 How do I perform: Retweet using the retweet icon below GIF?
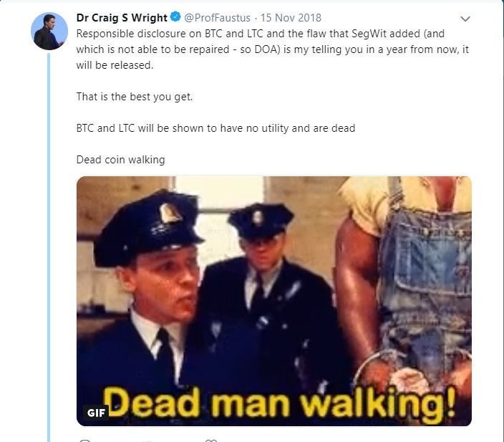[x=148, y=441]
